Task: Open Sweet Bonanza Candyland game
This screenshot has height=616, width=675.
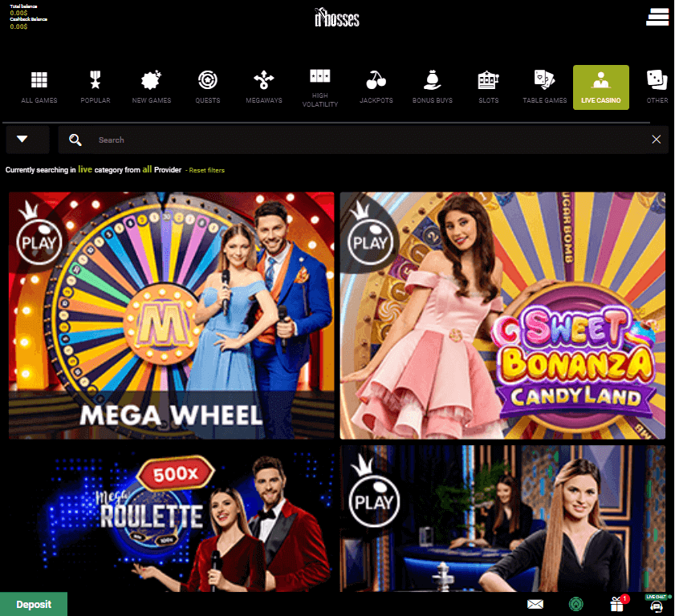Action: 502,315
